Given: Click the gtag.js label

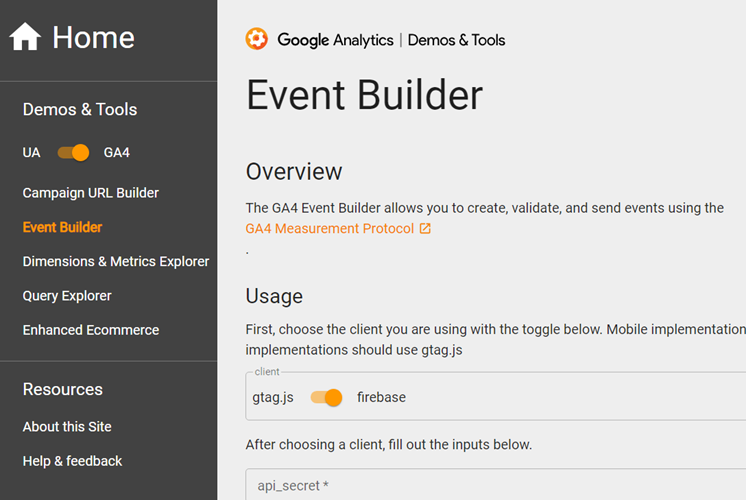Looking at the screenshot, I should 273,397.
